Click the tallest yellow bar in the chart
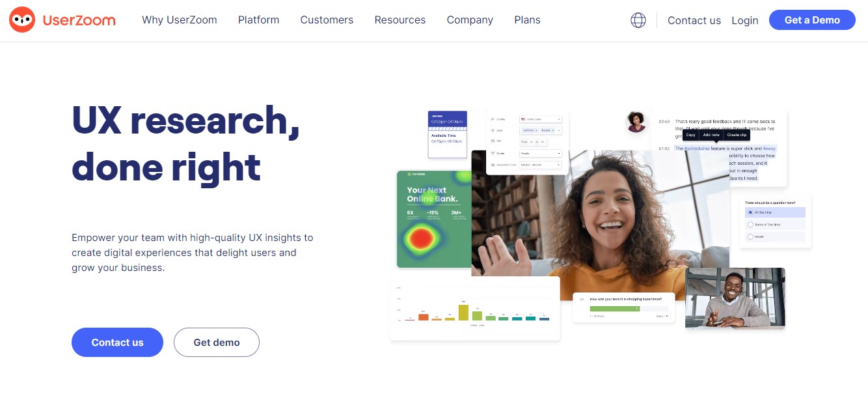Screen dimensions: 868x398 pyautogui.click(x=463, y=312)
